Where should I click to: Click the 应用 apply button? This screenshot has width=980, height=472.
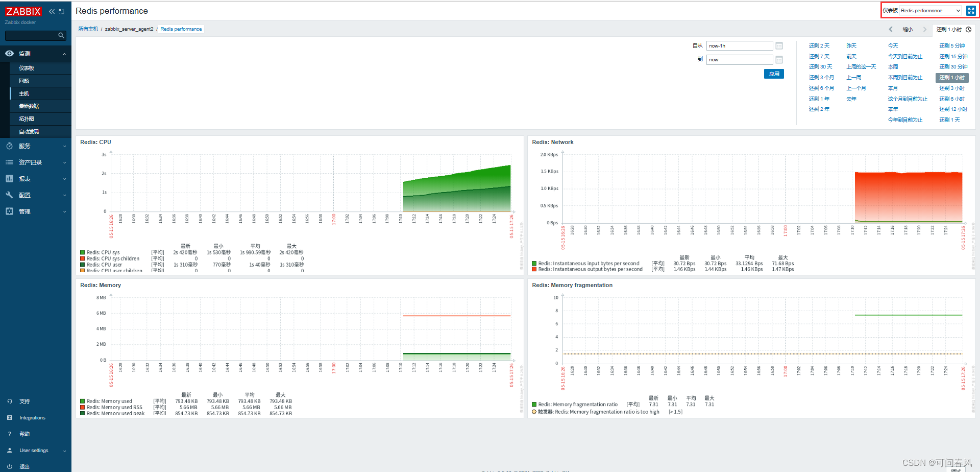coord(774,74)
